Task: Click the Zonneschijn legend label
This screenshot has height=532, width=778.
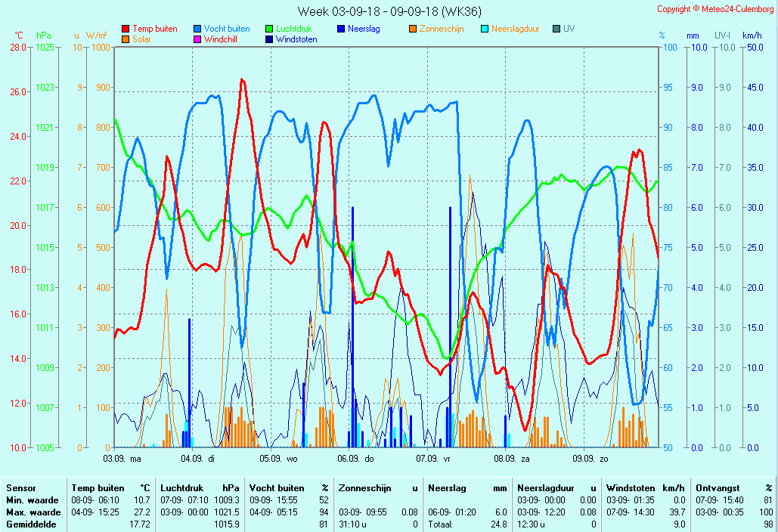Action: (441, 29)
